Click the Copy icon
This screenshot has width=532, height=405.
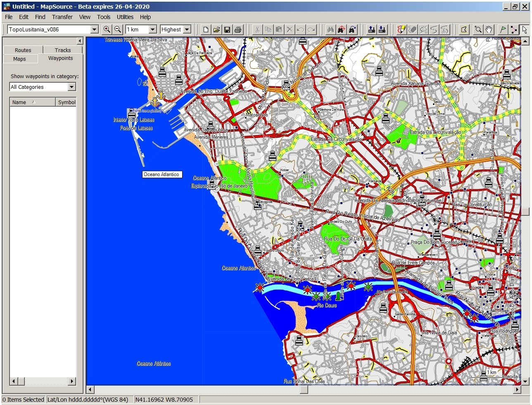(x=268, y=29)
